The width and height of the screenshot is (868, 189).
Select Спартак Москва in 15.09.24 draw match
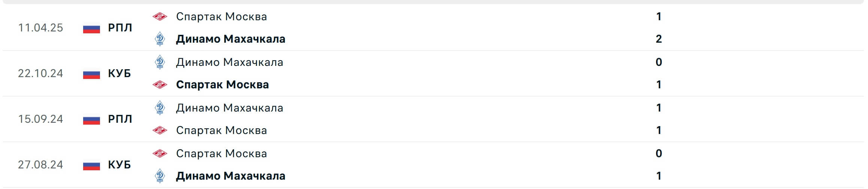222,130
